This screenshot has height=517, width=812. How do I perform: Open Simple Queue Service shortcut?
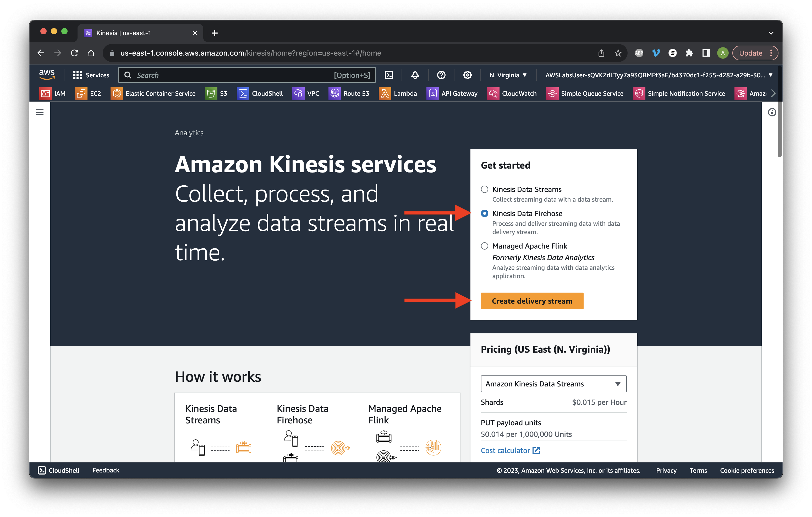(x=585, y=94)
